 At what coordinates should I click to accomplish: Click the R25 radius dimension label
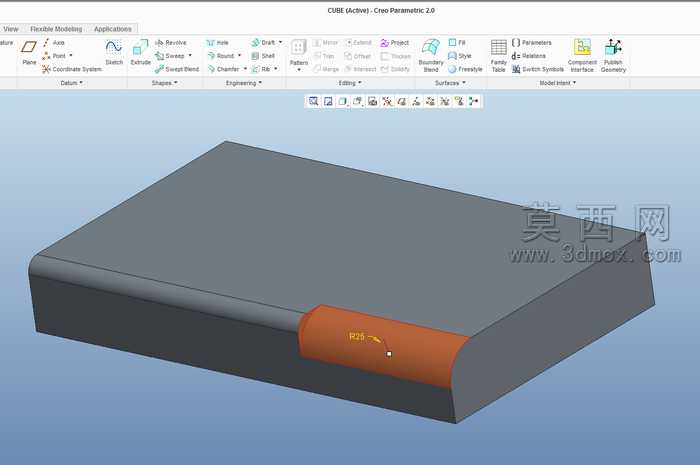pyautogui.click(x=357, y=336)
